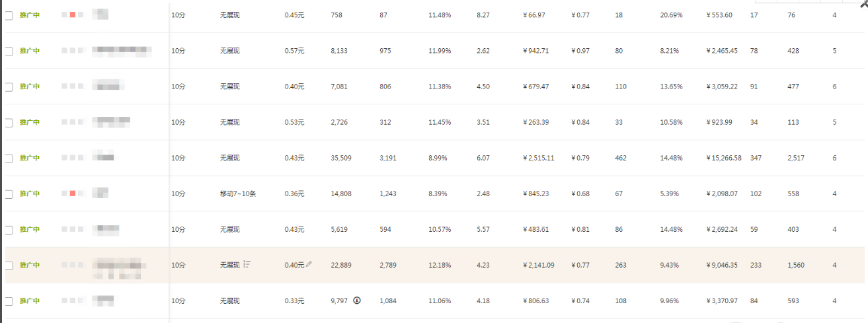Click 推广中 status in the 7,081 row

click(x=30, y=86)
